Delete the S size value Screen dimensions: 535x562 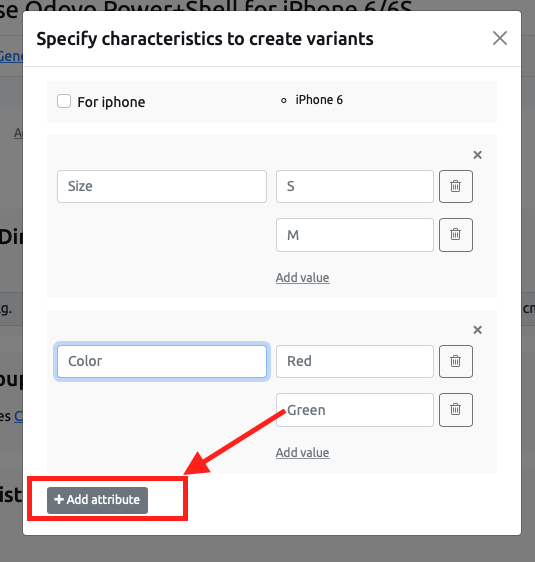[x=455, y=186]
